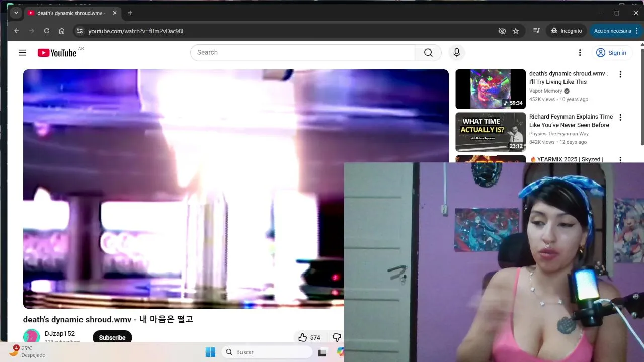Open the weather widget showing 25°C
Viewport: 644px width, 362px height.
28,351
